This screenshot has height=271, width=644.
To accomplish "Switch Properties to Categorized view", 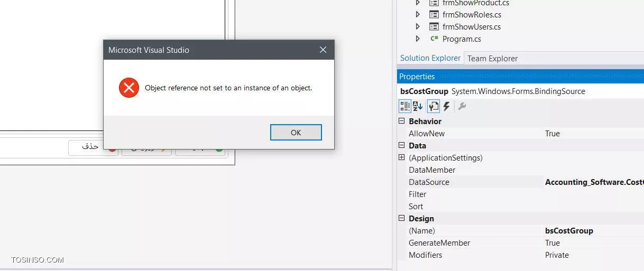I will [x=404, y=106].
